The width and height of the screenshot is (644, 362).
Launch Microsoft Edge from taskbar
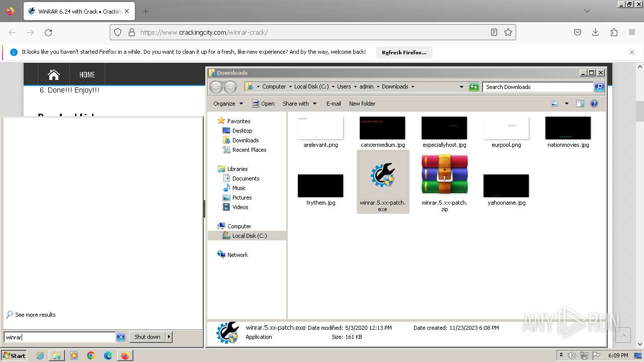click(108, 355)
